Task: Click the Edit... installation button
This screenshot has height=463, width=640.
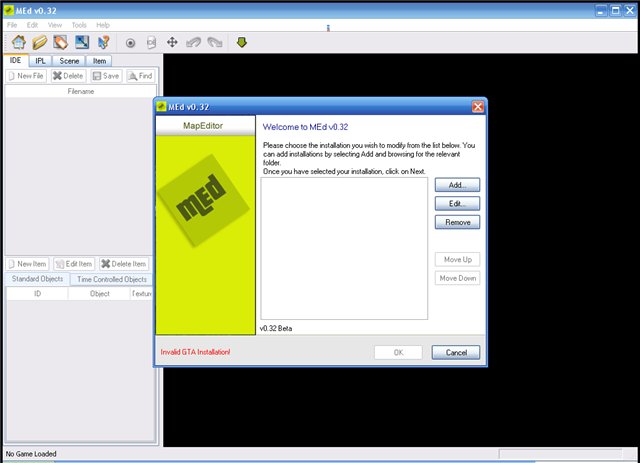Action: pyautogui.click(x=457, y=203)
